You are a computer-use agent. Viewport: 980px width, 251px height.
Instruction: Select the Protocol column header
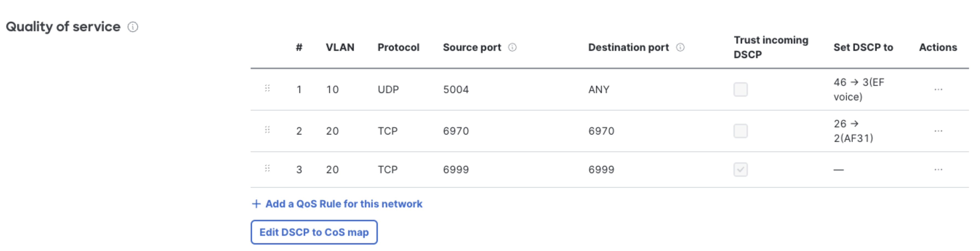pos(398,47)
